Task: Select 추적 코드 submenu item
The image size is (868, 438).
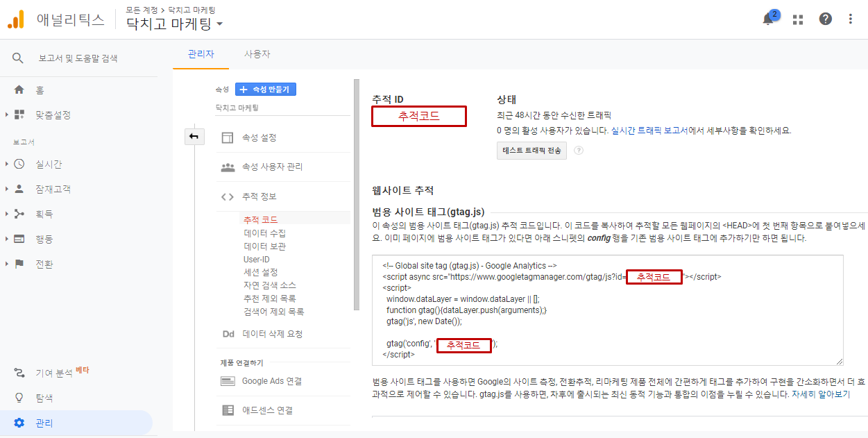Action: pos(260,220)
